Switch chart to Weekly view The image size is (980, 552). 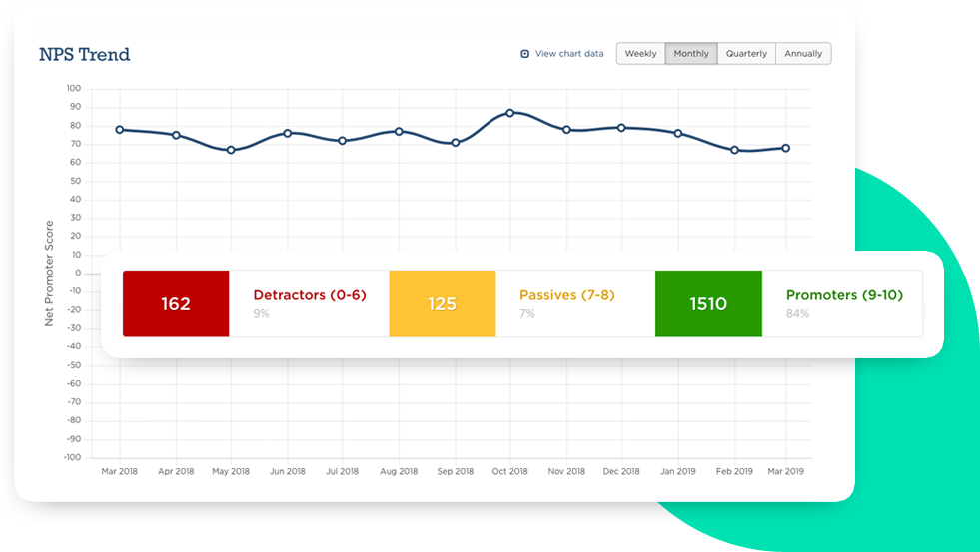point(640,54)
